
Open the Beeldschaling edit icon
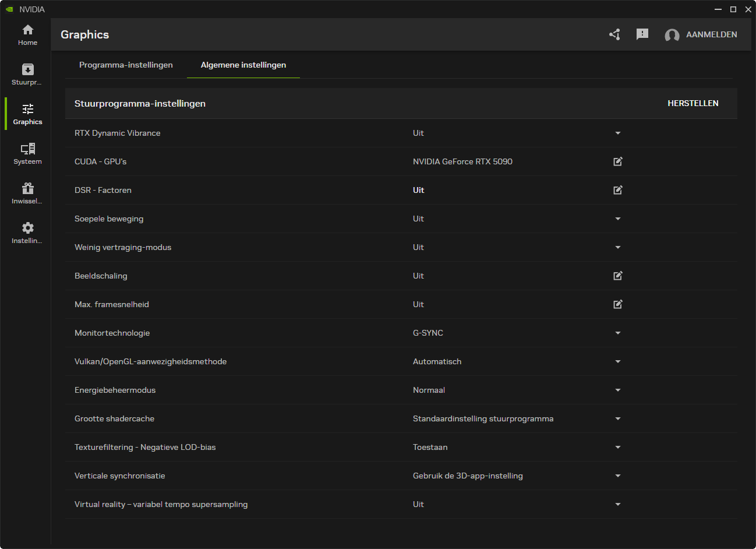[x=618, y=276]
